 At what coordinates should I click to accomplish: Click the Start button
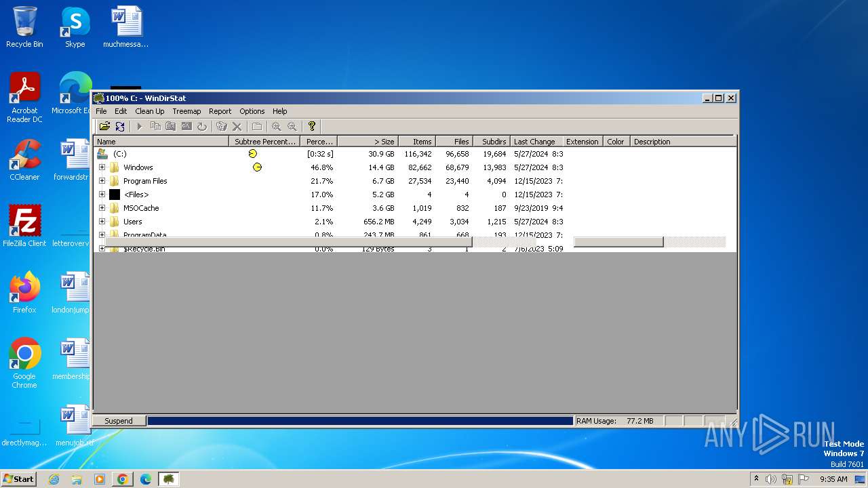[19, 479]
